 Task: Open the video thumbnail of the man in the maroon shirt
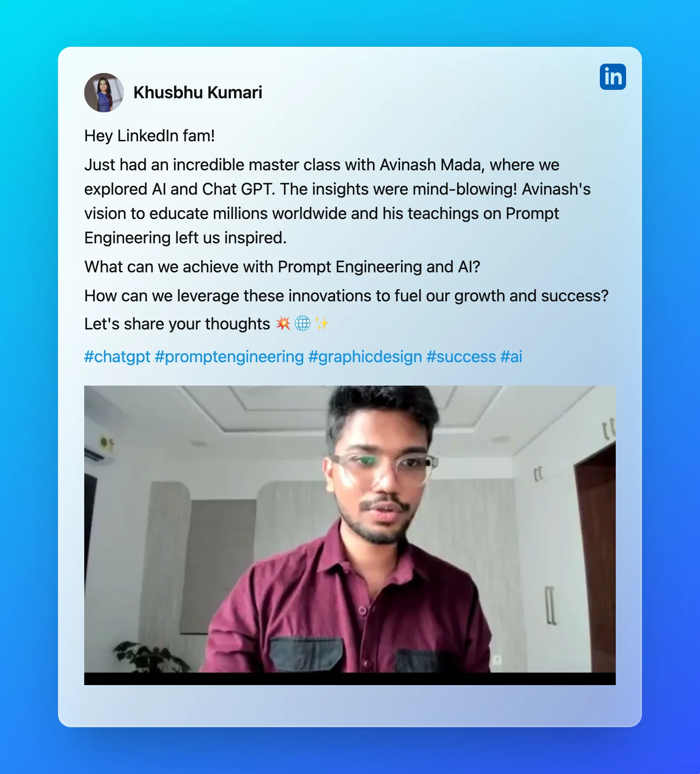coord(350,529)
